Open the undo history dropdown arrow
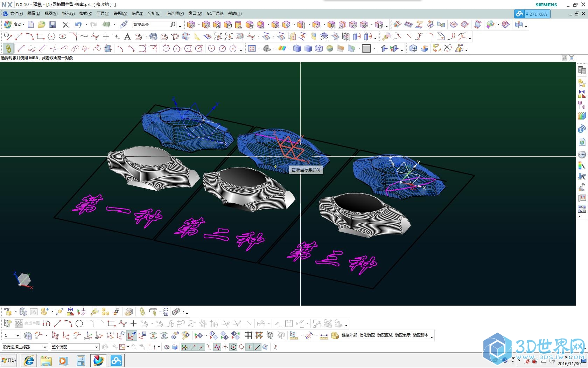 (86, 25)
